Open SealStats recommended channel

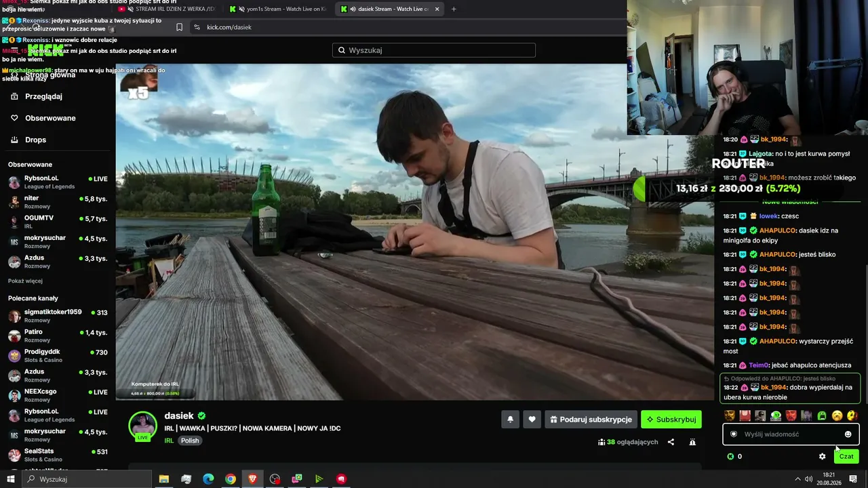pos(58,455)
